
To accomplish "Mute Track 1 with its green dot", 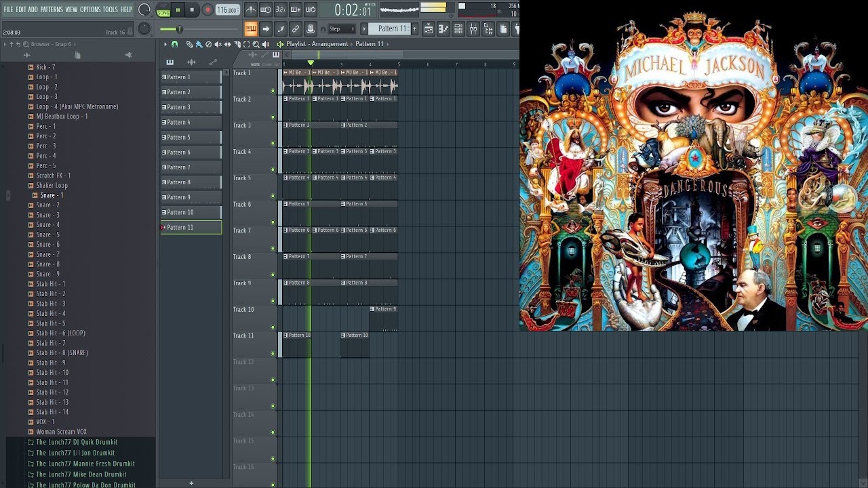I will (273, 91).
